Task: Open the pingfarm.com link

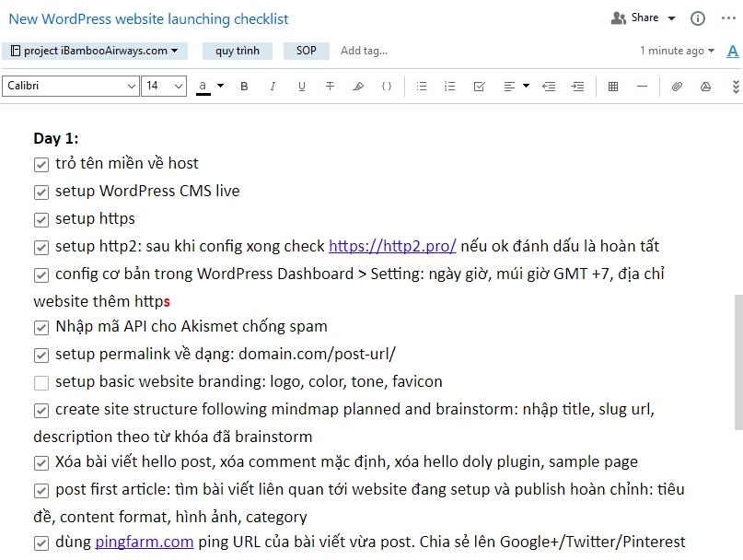Action: (145, 542)
